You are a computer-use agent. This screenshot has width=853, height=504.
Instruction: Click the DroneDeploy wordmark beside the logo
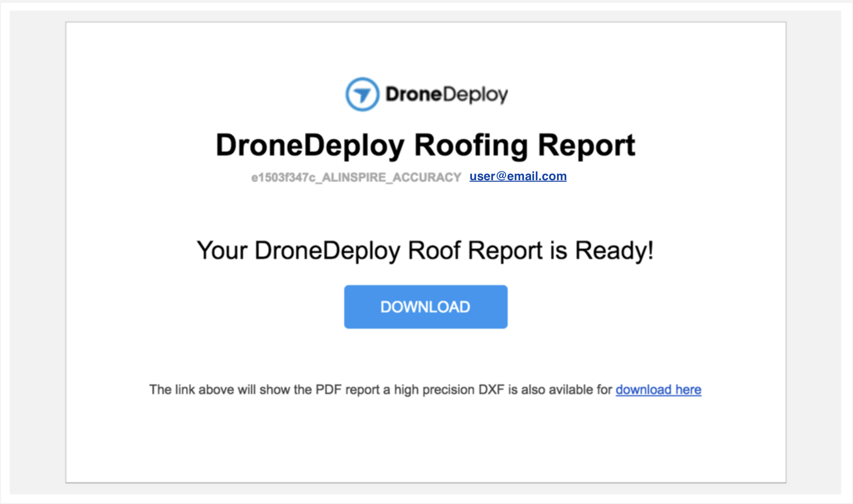[447, 94]
